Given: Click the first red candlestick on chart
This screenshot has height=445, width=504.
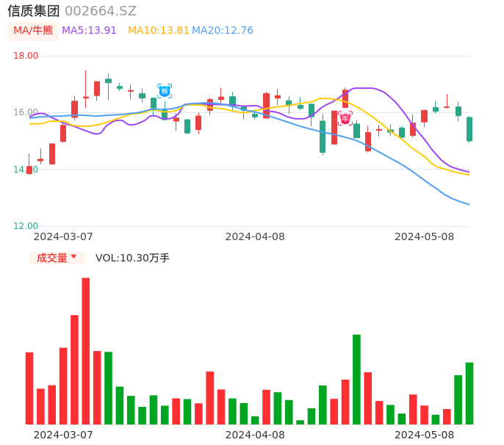Looking at the screenshot, I should coord(29,170).
